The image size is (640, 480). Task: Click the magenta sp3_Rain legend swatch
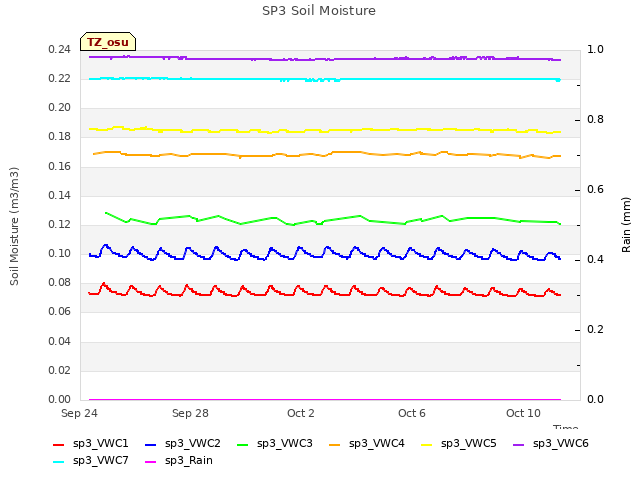click(x=151, y=462)
